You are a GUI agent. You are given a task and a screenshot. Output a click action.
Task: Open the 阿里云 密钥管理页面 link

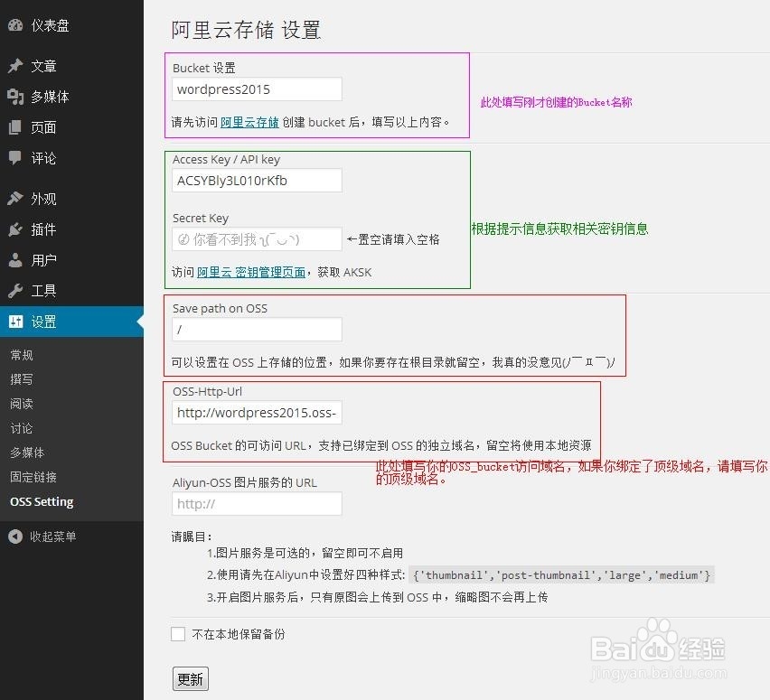pyautogui.click(x=251, y=273)
